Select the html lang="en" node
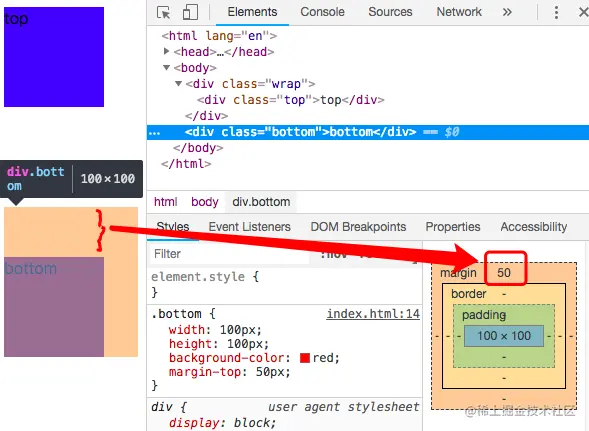This screenshot has width=589, height=431. click(x=219, y=36)
